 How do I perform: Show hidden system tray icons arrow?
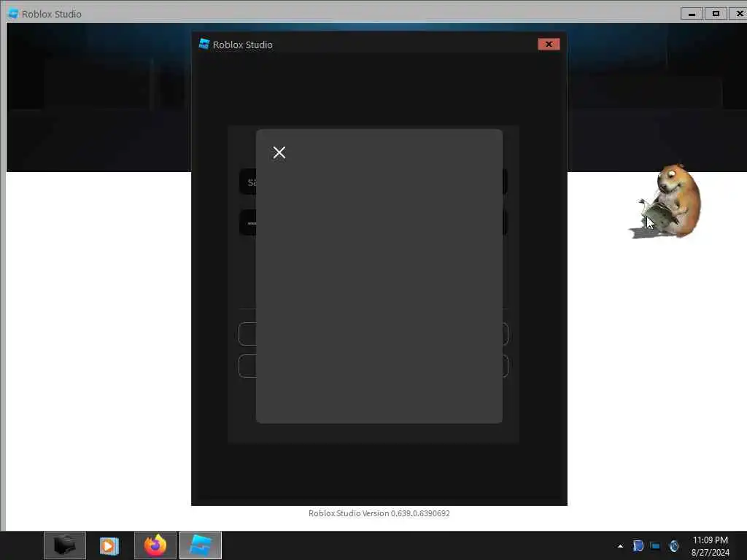click(620, 546)
